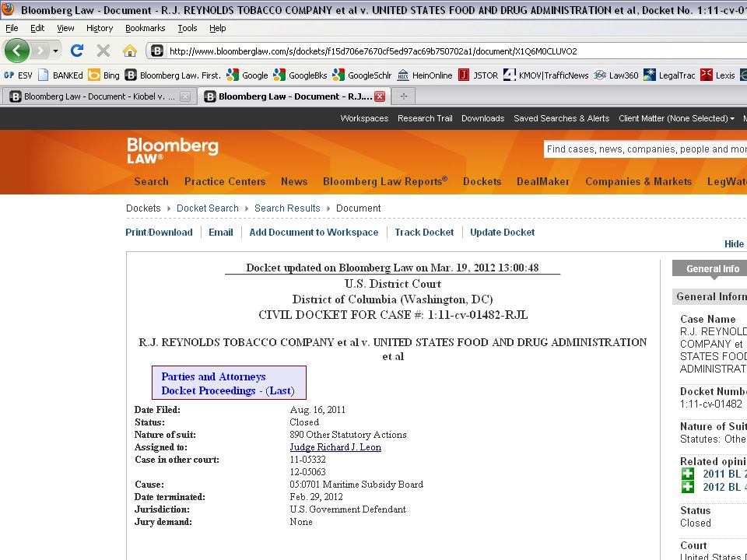This screenshot has width=747, height=560.
Task: Click Update Docket
Action: (503, 233)
